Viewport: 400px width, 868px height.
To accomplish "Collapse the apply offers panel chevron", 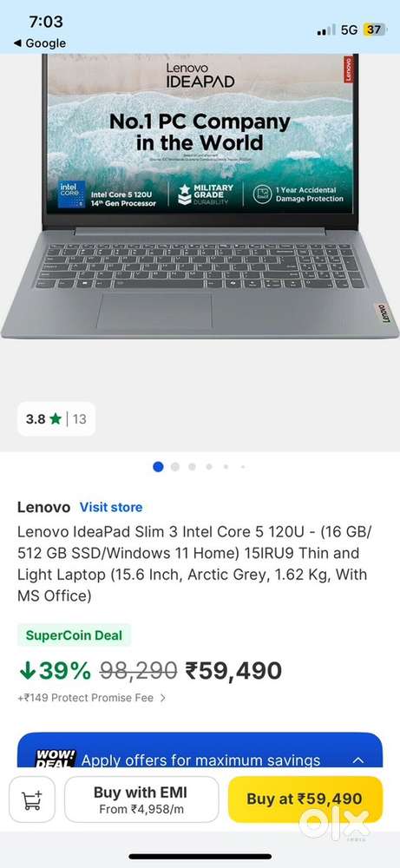I will pos(358,759).
